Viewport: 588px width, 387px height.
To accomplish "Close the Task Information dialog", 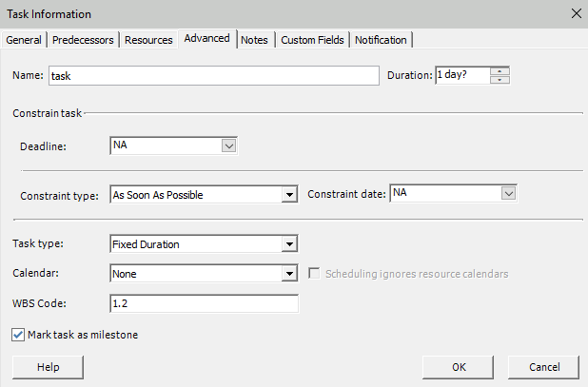I will click(x=574, y=14).
